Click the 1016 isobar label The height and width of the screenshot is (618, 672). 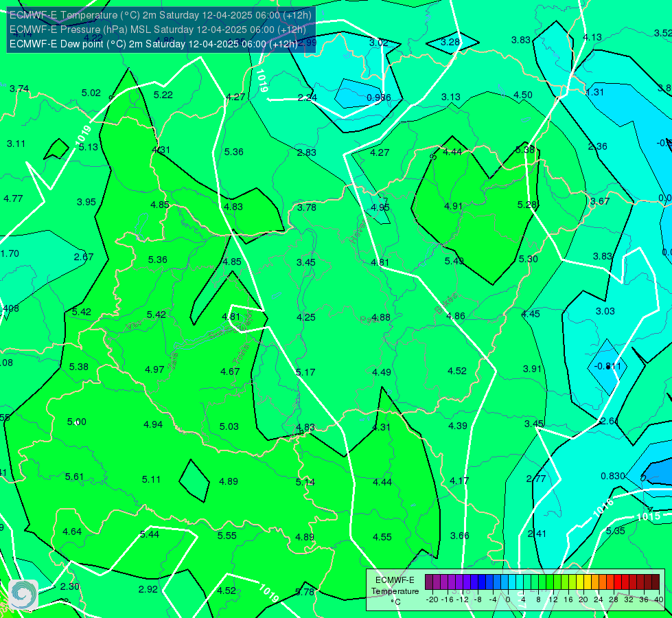click(603, 507)
